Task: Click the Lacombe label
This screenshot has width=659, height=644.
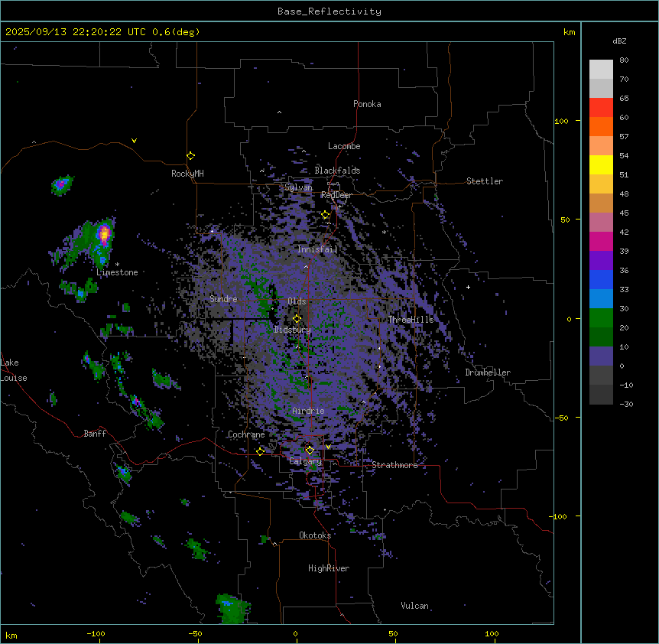Action: click(x=344, y=146)
